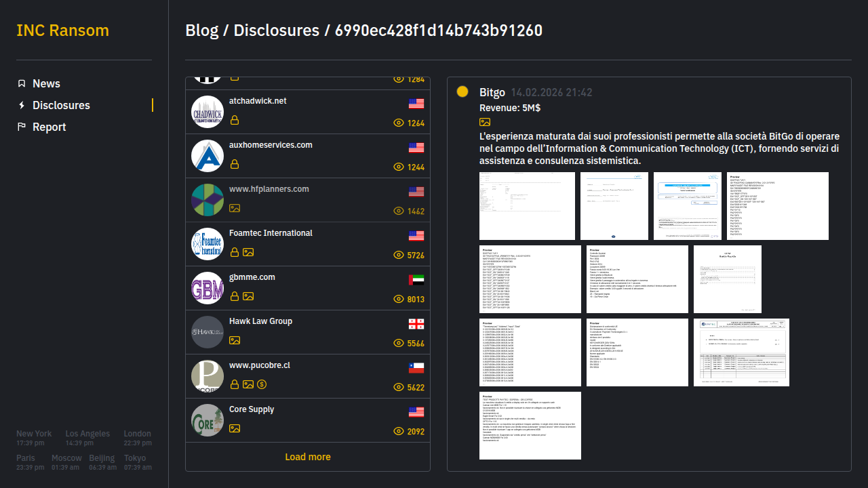This screenshot has height=488, width=868.
Task: Click the image icon under Hawk Law Group
Action: [x=235, y=340]
